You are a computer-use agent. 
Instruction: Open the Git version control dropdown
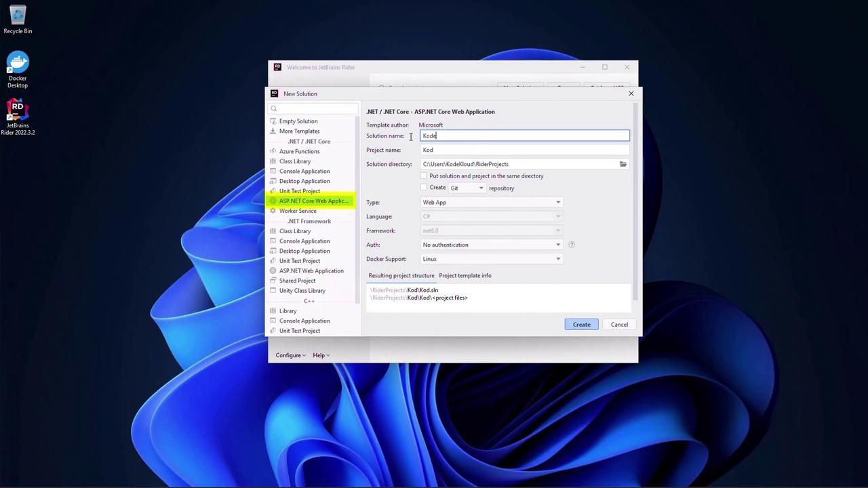(x=467, y=188)
